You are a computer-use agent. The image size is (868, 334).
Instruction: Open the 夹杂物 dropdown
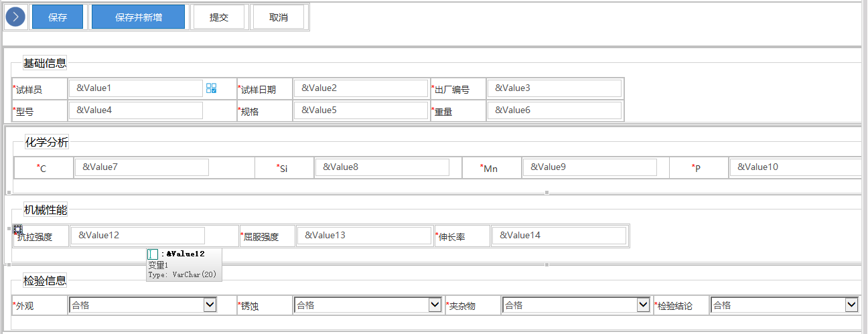coord(644,305)
